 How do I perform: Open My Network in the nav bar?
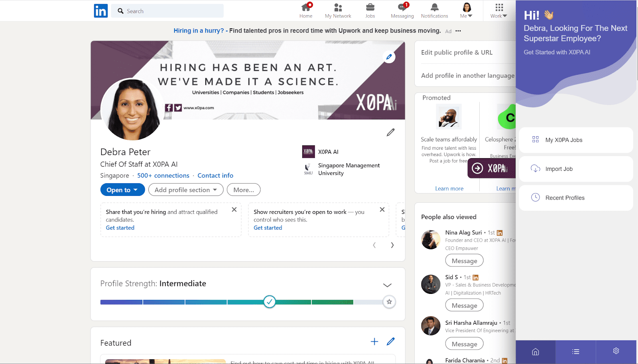(338, 11)
